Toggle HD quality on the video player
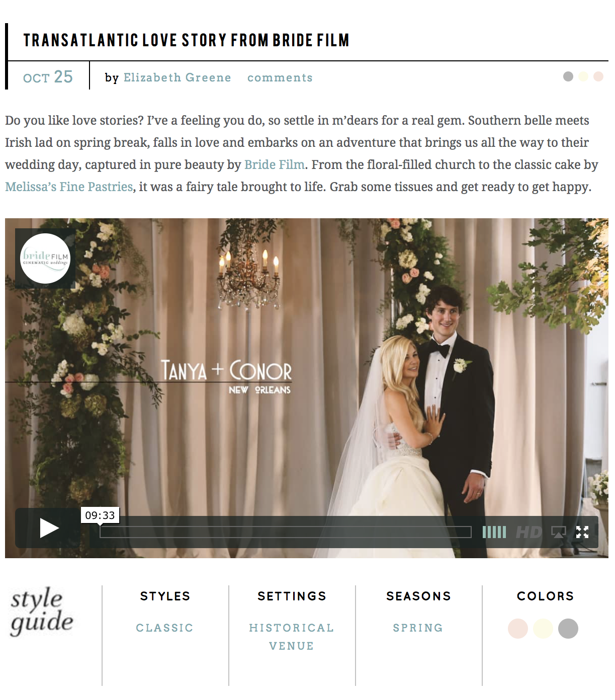 pos(529,532)
